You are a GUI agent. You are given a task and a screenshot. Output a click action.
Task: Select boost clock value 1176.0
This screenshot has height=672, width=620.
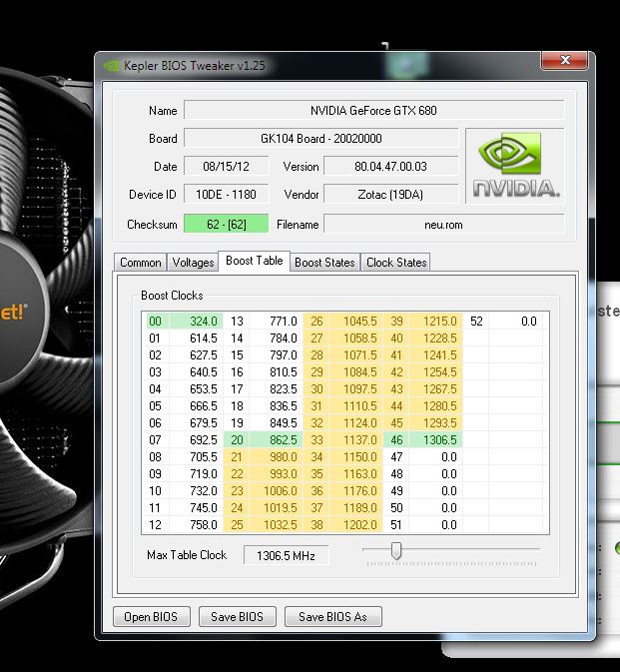[356, 490]
